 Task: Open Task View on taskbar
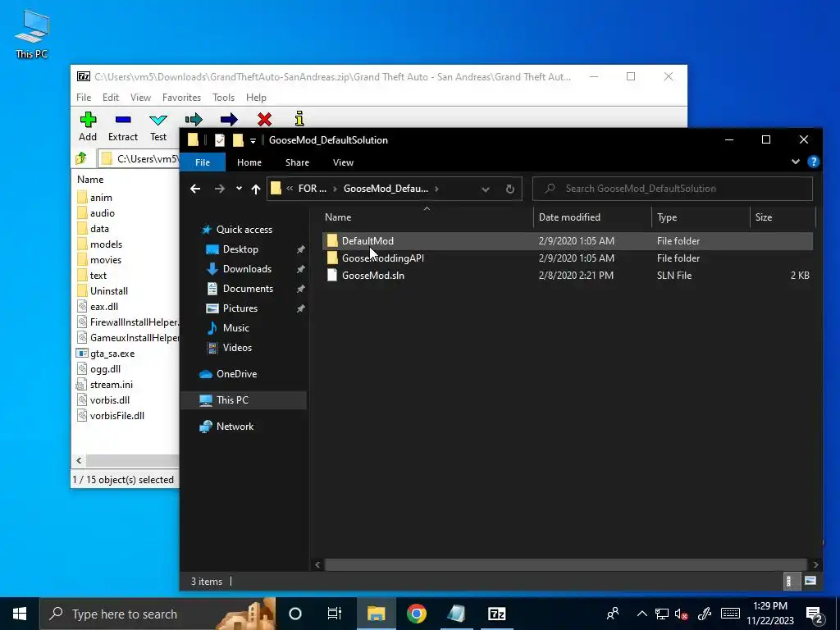point(335,614)
